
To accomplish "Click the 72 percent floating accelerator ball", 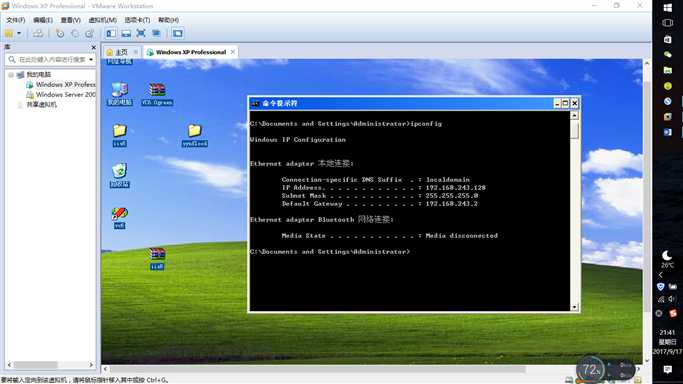I will pyautogui.click(x=591, y=370).
